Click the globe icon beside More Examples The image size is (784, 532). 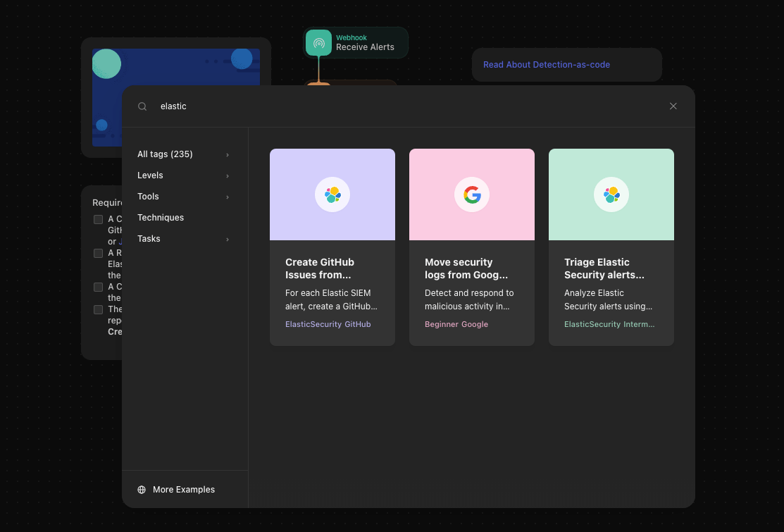[142, 490]
